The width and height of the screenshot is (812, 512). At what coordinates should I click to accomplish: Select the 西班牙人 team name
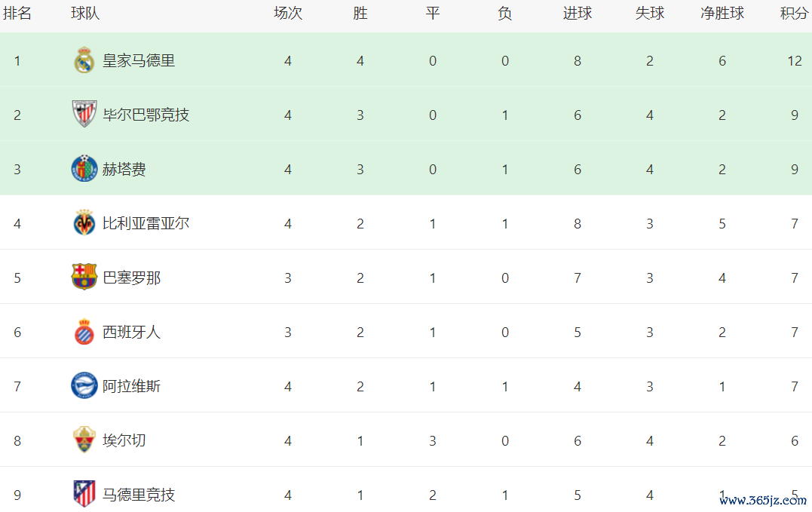pos(131,332)
